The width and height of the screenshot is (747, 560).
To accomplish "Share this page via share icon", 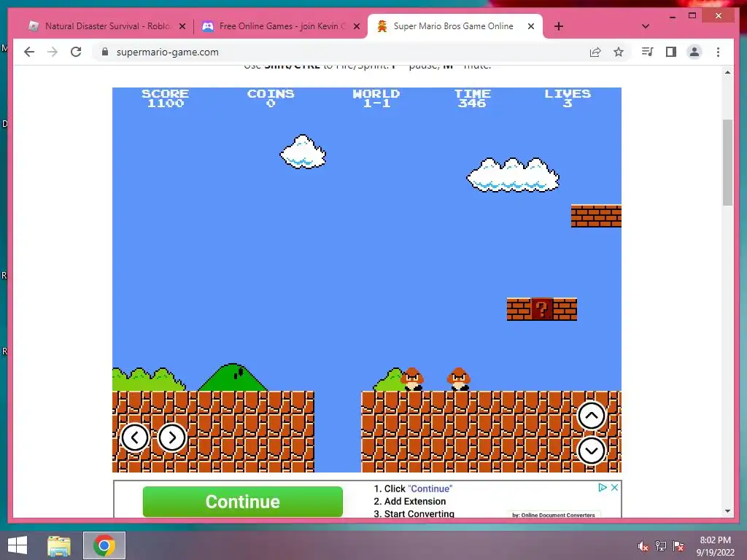I will point(595,52).
